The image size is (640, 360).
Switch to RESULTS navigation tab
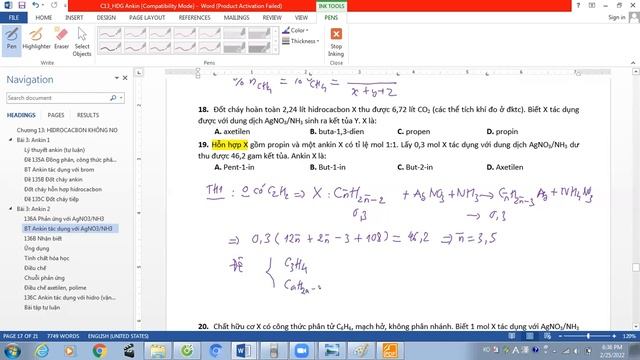click(x=88, y=115)
